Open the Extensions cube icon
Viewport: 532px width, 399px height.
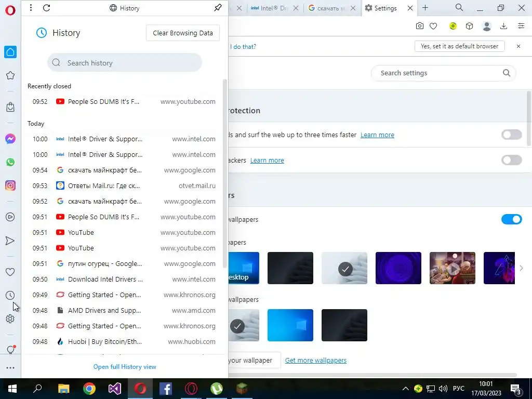point(469,26)
